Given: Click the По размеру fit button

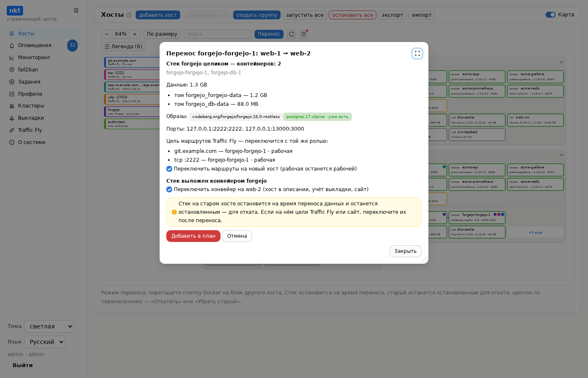Looking at the screenshot, I should tap(162, 34).
